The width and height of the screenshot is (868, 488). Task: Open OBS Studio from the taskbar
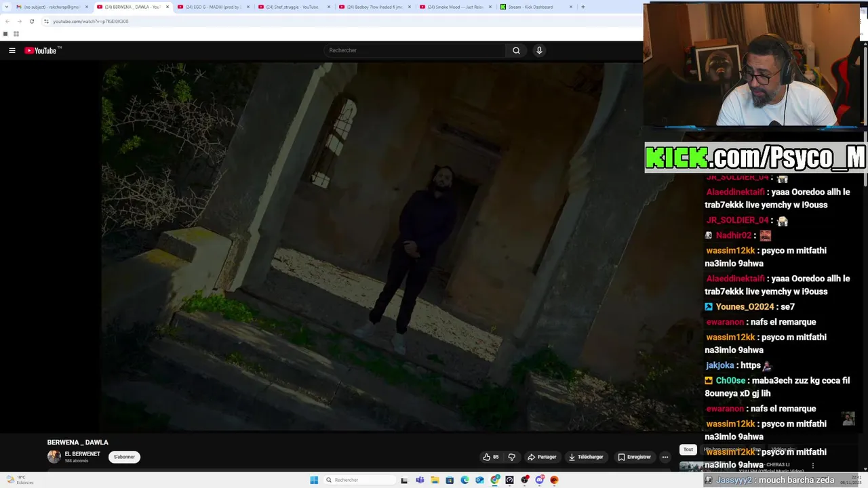[525, 480]
